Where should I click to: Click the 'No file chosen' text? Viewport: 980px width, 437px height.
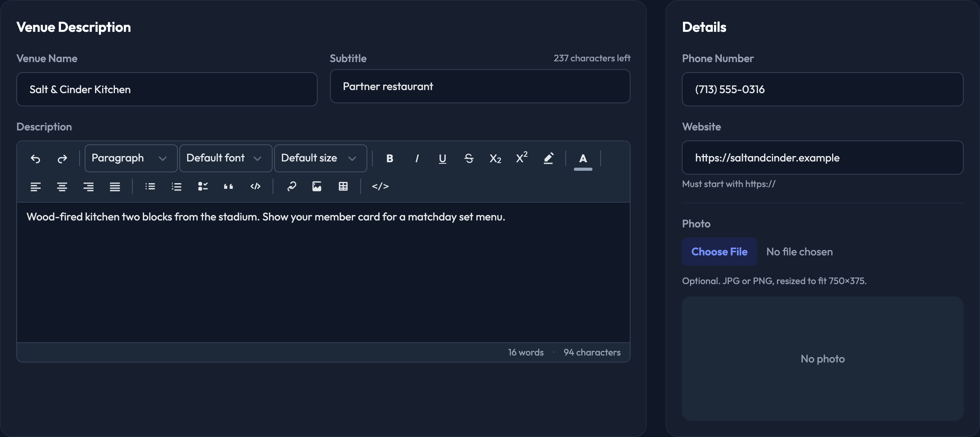pyautogui.click(x=799, y=252)
